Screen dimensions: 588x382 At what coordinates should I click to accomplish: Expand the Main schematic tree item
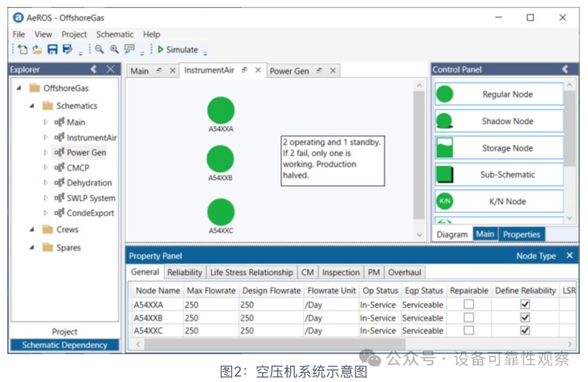point(46,122)
